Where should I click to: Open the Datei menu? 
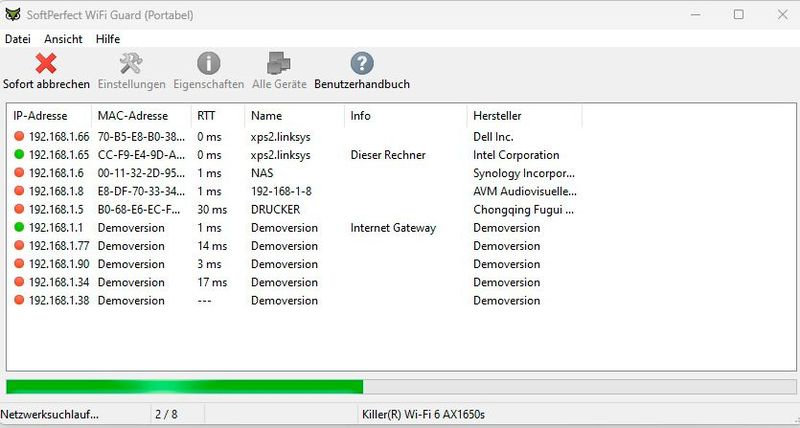18,39
